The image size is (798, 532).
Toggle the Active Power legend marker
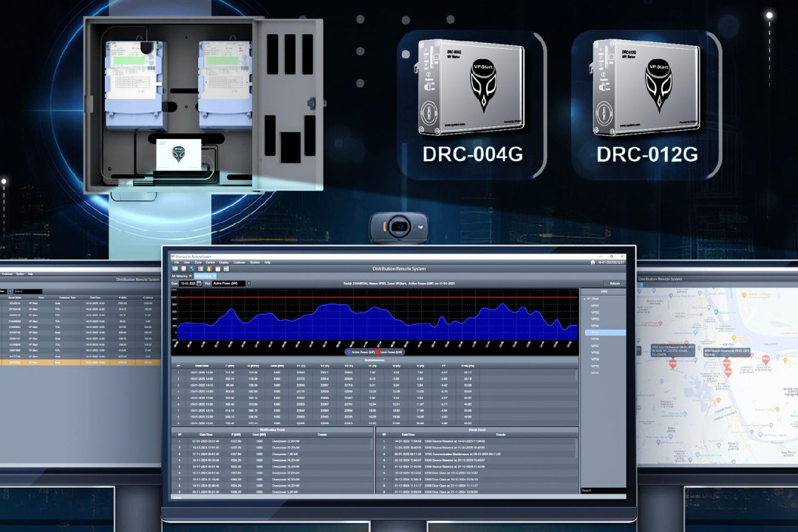[x=349, y=352]
